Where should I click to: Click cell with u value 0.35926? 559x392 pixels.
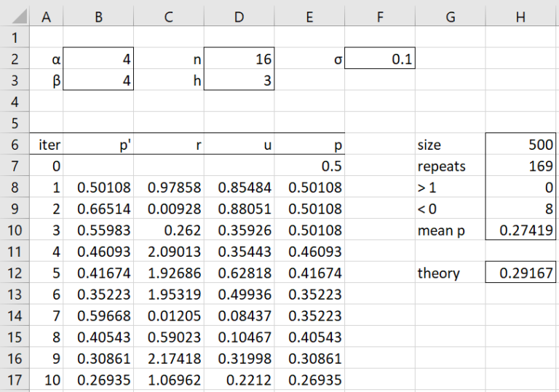(239, 230)
